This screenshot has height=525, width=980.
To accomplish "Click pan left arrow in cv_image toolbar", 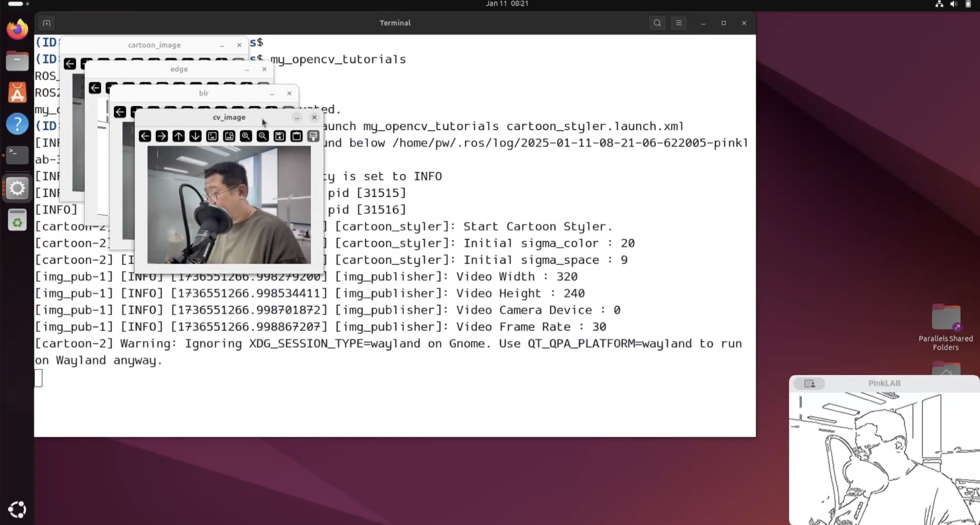I will coord(145,136).
